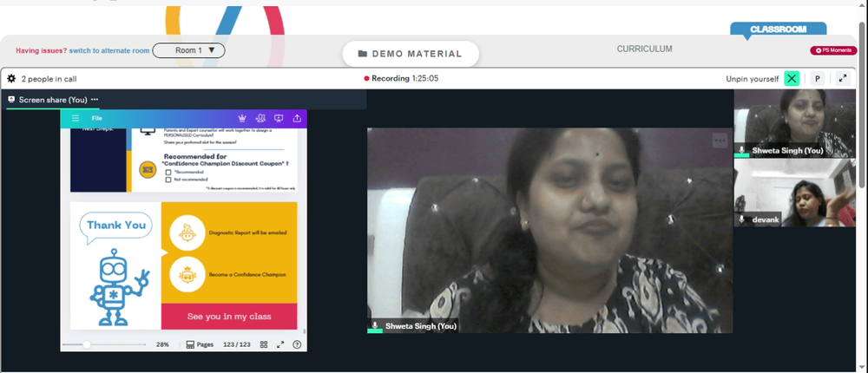Open the Canva hamburger menu
Viewport: 868px width, 373px height.
pyautogui.click(x=76, y=119)
